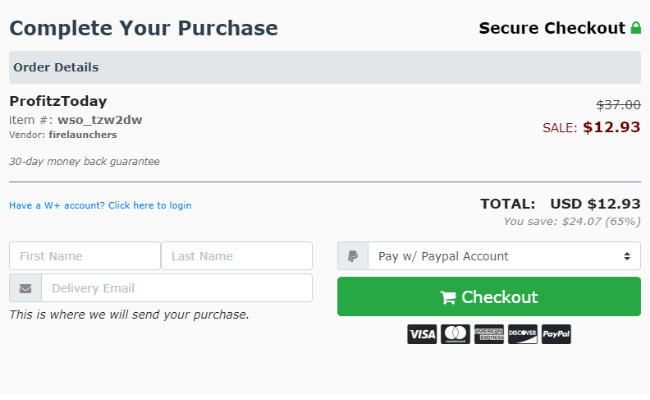
Task: Click the PayPal payment badge icon
Action: pyautogui.click(x=556, y=334)
